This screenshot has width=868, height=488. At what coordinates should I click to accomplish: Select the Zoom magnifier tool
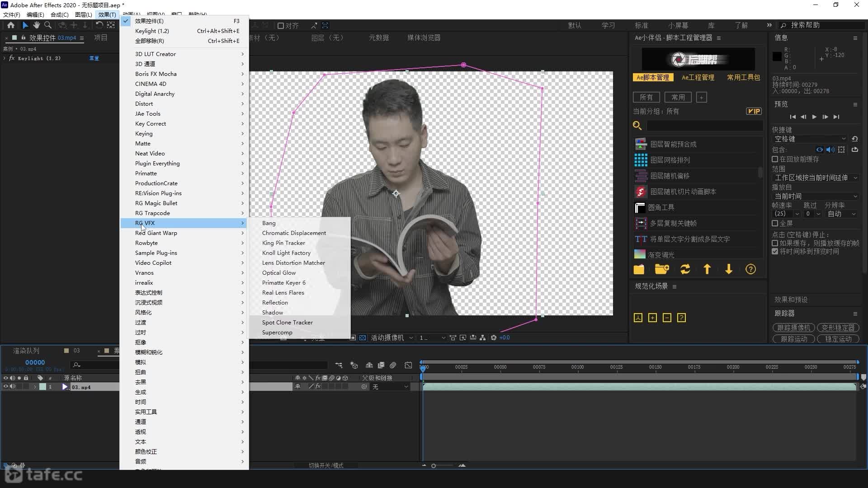[x=47, y=25]
